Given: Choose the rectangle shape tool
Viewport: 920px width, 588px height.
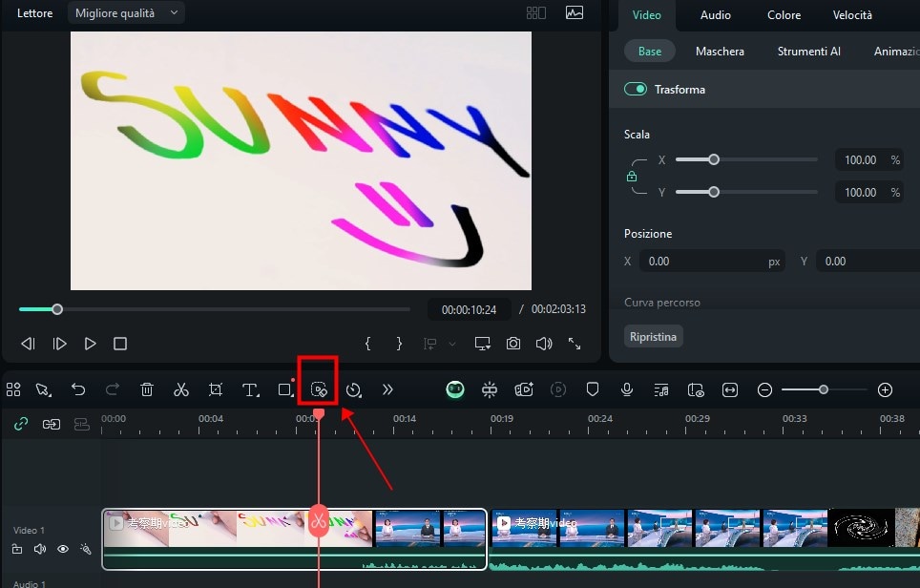Looking at the screenshot, I should (285, 389).
